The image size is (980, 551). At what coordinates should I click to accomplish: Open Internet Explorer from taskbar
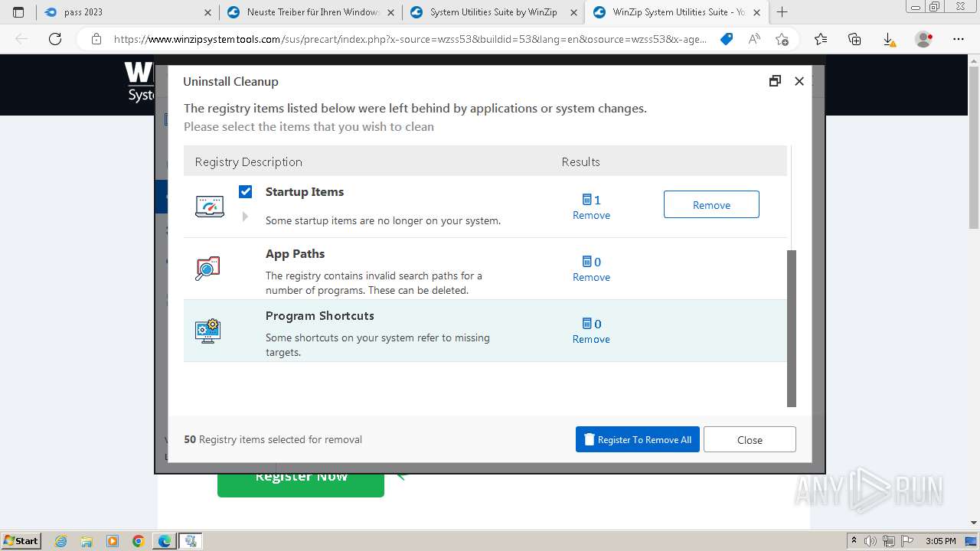coord(61,541)
